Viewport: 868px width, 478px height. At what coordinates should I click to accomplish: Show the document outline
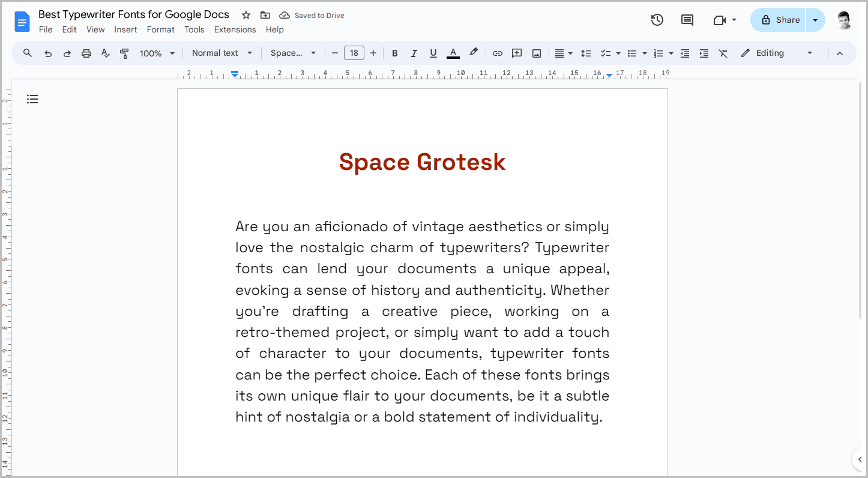(32, 99)
